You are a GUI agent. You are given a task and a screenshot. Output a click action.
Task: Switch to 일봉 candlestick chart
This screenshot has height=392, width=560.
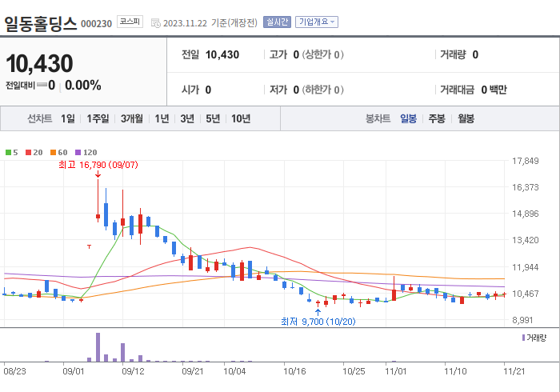[408, 118]
